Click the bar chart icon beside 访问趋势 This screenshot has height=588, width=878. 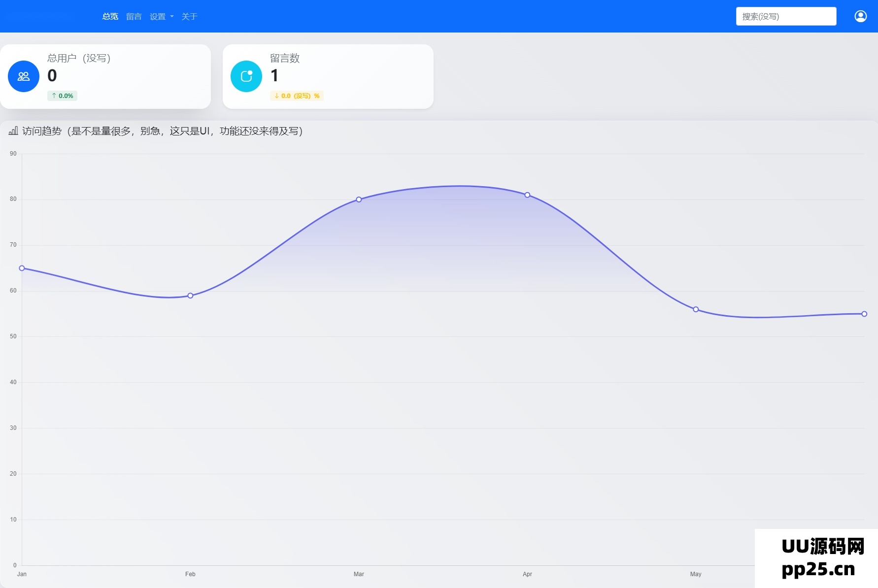point(13,131)
